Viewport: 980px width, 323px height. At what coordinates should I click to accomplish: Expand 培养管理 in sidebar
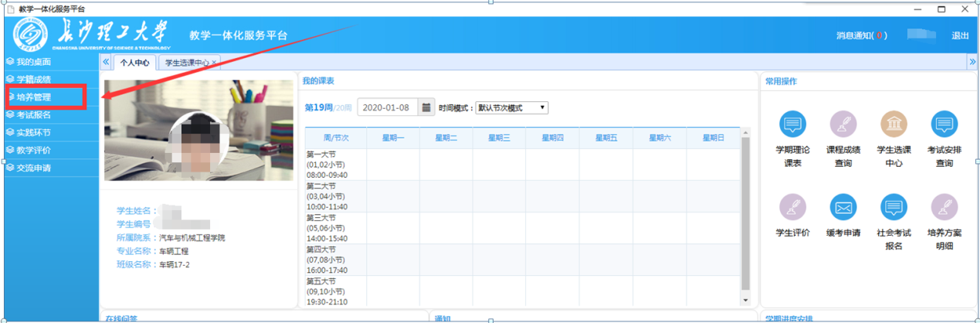pos(34,97)
